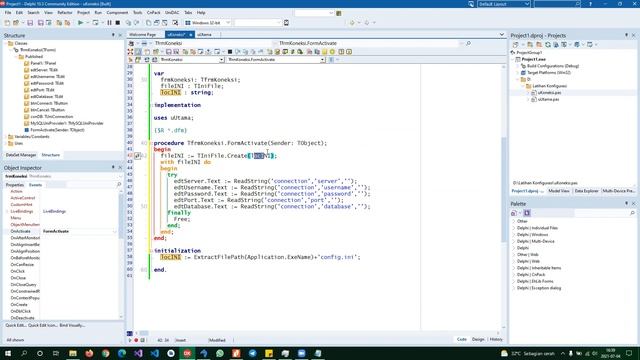Switch to the Welcome Page tab
Viewport: 640px width, 360px height.
click(142, 35)
